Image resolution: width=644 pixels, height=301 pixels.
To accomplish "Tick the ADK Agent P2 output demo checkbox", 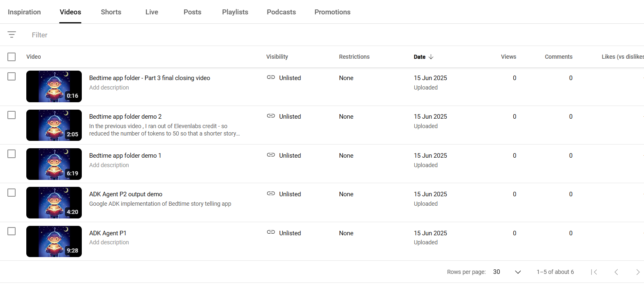I will click(x=12, y=193).
